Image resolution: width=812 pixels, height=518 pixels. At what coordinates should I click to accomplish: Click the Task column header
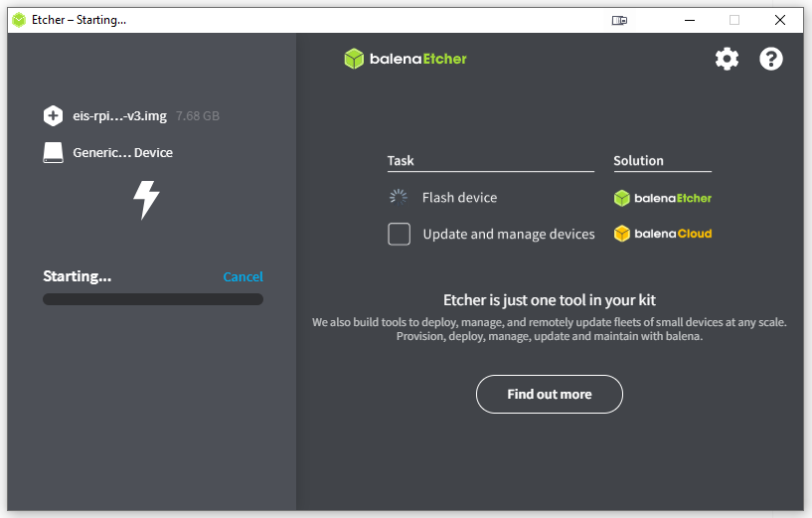tap(401, 160)
